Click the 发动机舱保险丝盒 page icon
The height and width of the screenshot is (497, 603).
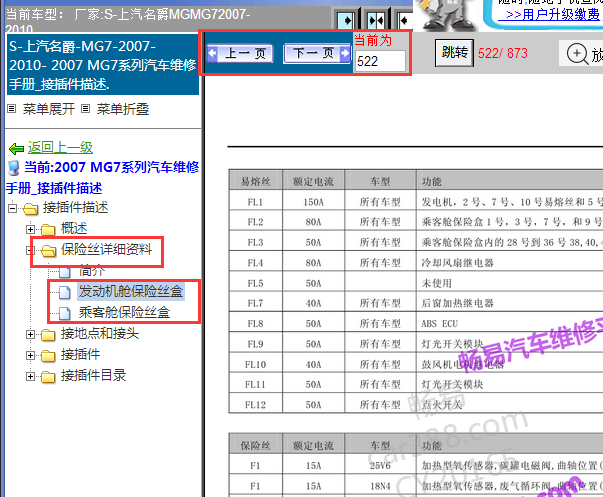click(65, 292)
